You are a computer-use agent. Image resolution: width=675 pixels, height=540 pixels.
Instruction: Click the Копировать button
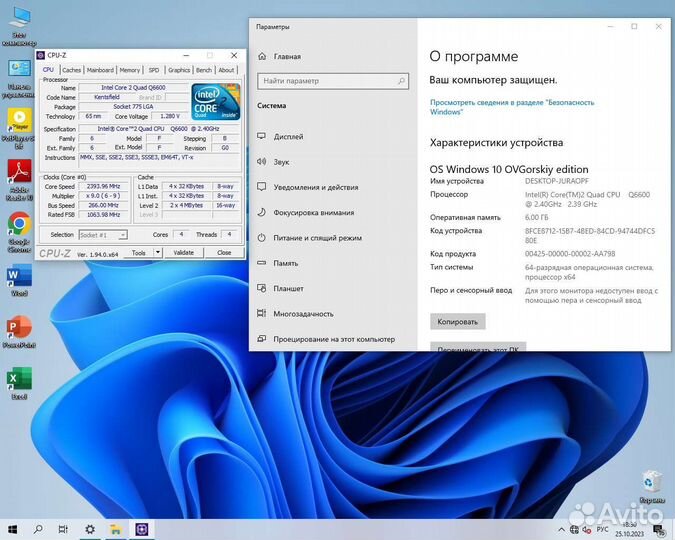click(458, 322)
